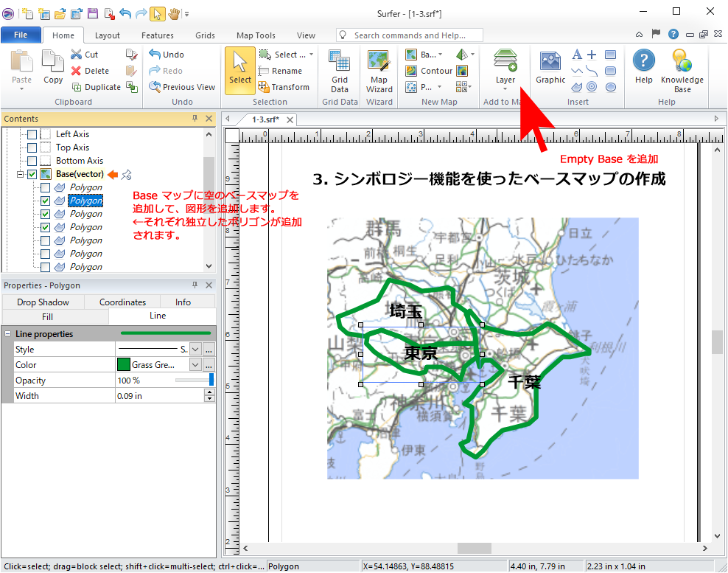
Task: Click the Copy icon in Clipboard
Action: (x=53, y=68)
